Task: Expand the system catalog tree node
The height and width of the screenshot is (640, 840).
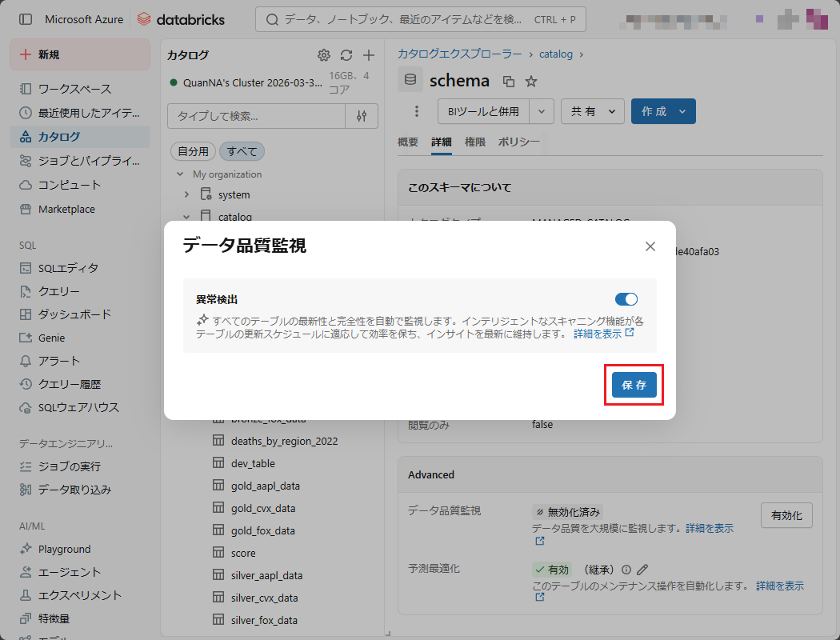Action: pos(186,194)
